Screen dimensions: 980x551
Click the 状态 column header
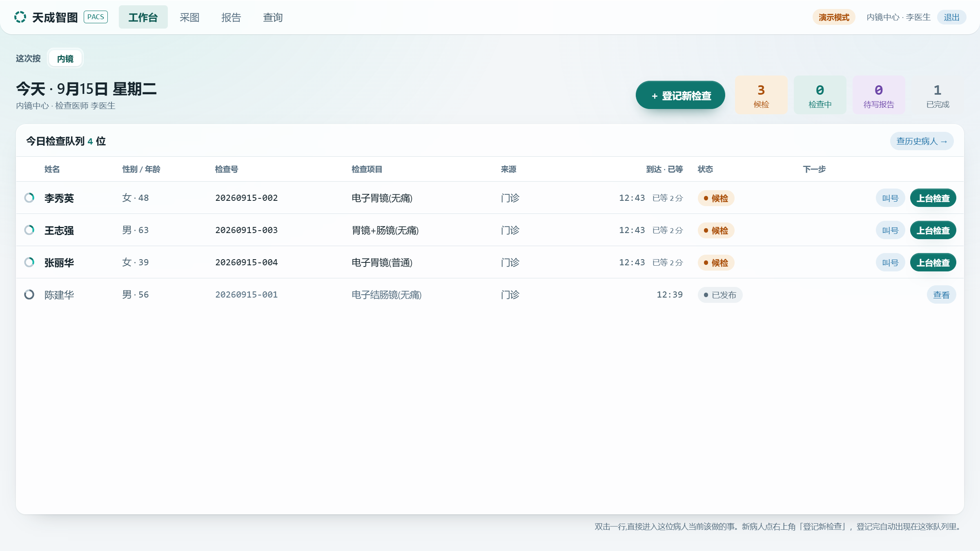(705, 169)
